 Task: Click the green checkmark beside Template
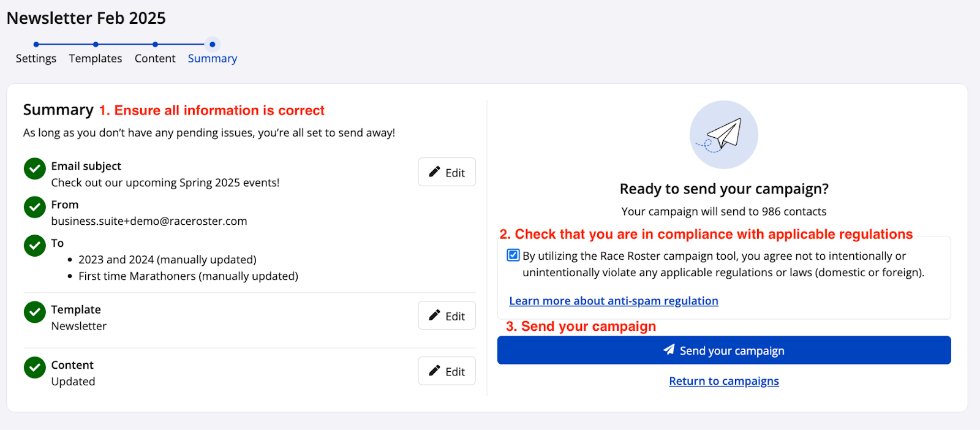35,312
